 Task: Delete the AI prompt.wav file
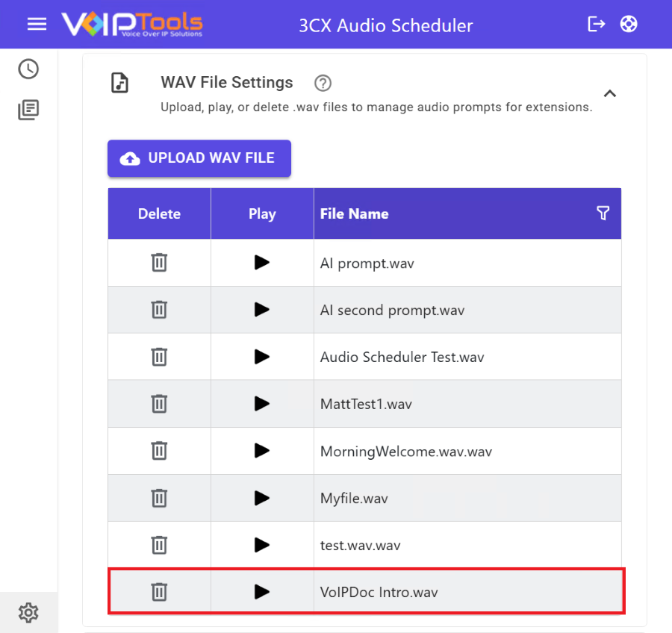159,263
